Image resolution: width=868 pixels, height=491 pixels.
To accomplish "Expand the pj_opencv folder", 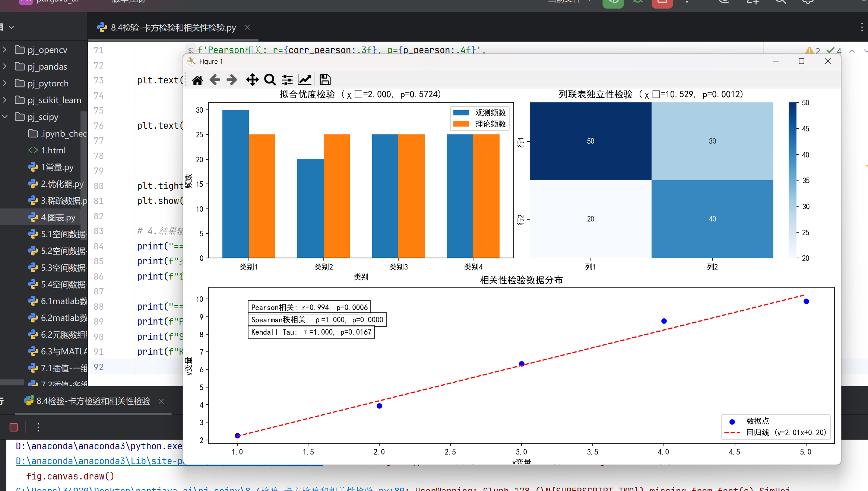I will pos(5,50).
